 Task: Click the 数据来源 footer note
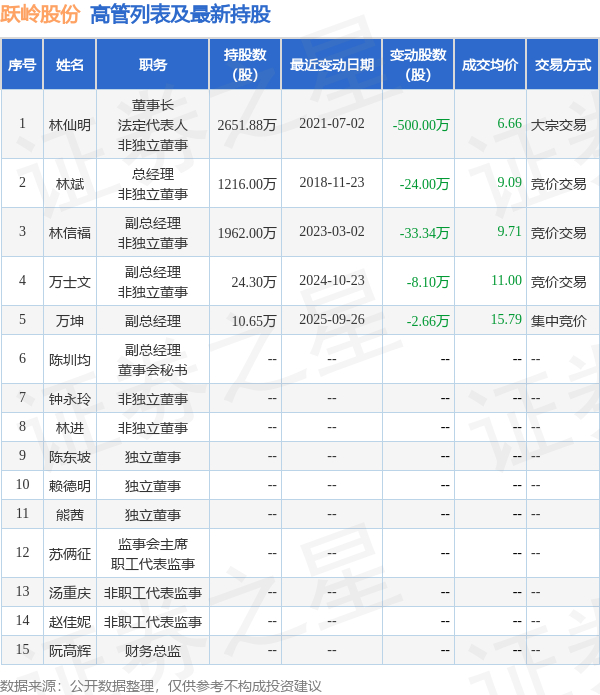(x=161, y=686)
